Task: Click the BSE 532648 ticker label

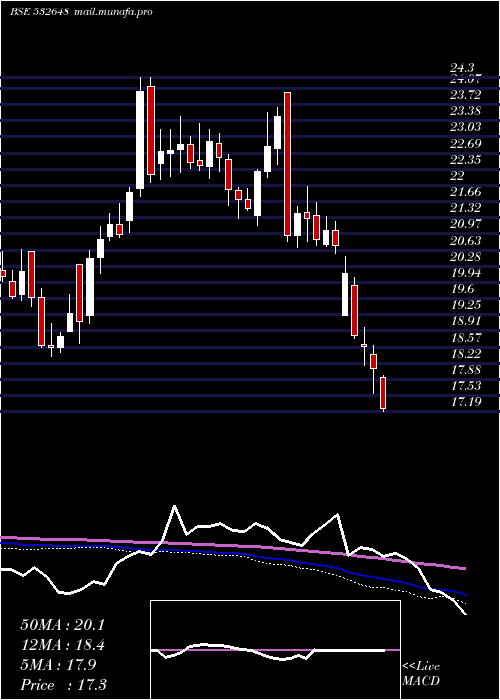Action: point(39,12)
